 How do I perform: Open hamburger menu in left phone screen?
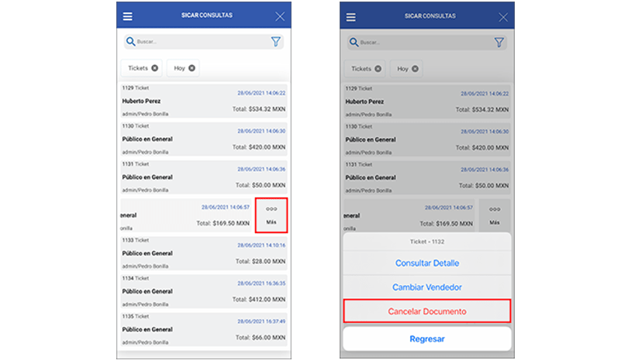(x=128, y=16)
